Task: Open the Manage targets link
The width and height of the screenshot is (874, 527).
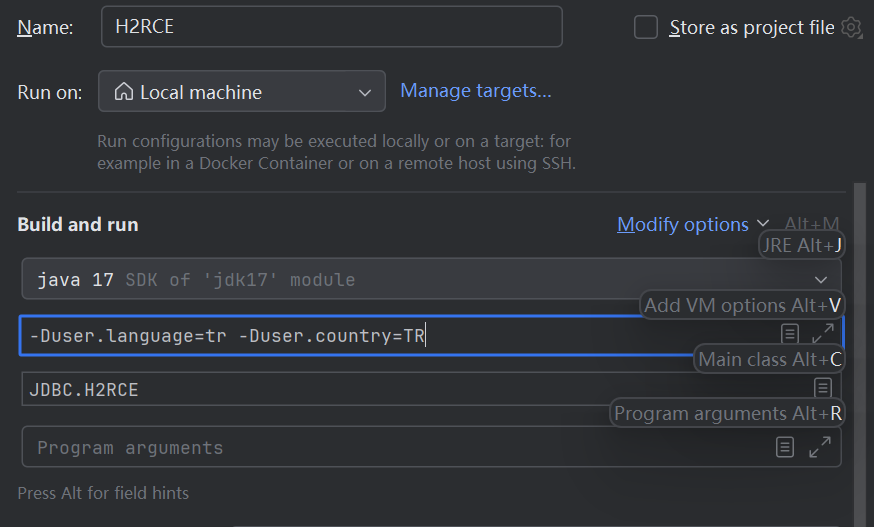Action: (475, 91)
